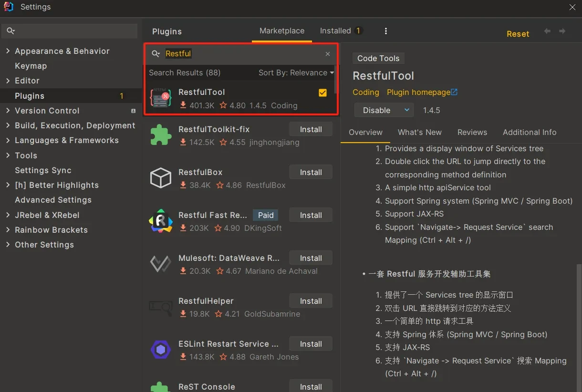Click the external link icon beside Plugin homepage
The height and width of the screenshot is (392, 582).
point(454,92)
